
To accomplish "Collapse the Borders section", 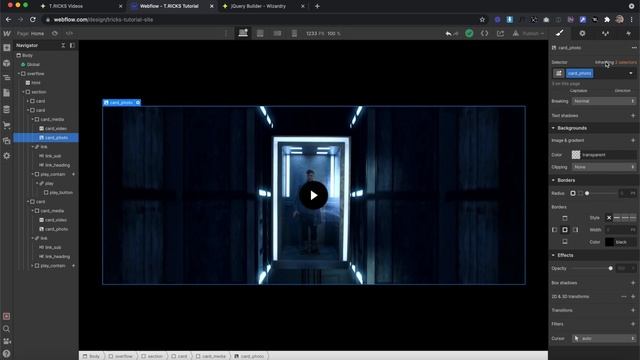I will [x=553, y=180].
